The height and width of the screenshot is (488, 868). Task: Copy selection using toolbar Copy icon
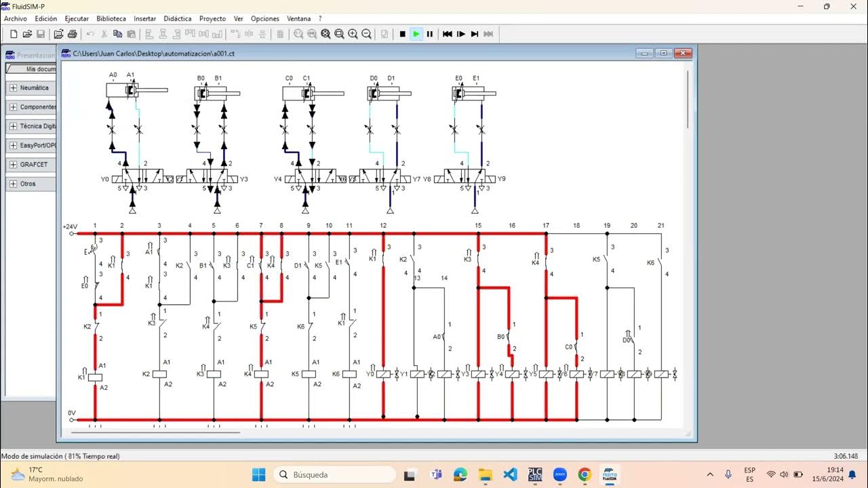tap(117, 34)
